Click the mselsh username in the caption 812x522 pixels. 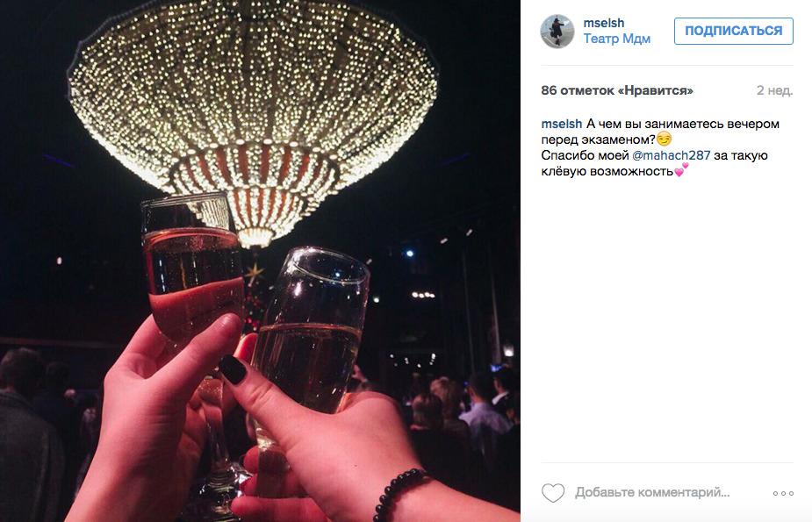tap(561, 125)
